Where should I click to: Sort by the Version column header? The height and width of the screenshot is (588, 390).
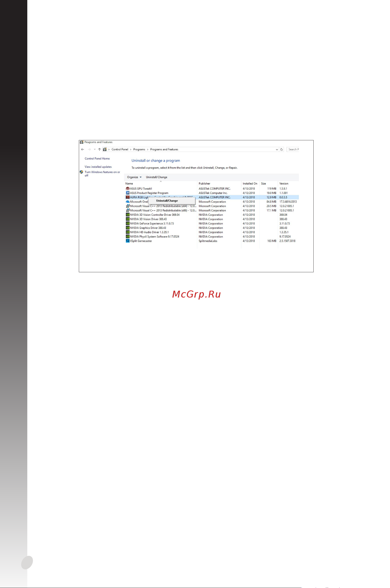[284, 184]
